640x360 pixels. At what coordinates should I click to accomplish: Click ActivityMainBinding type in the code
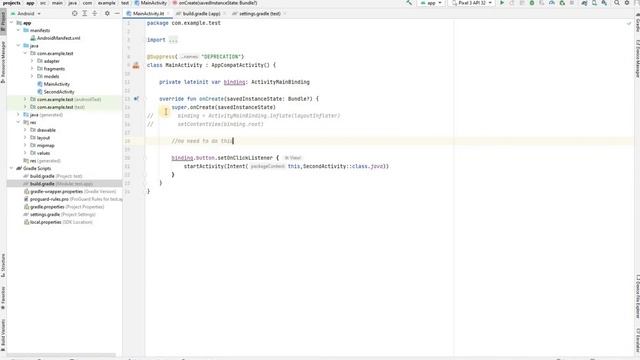[280, 82]
